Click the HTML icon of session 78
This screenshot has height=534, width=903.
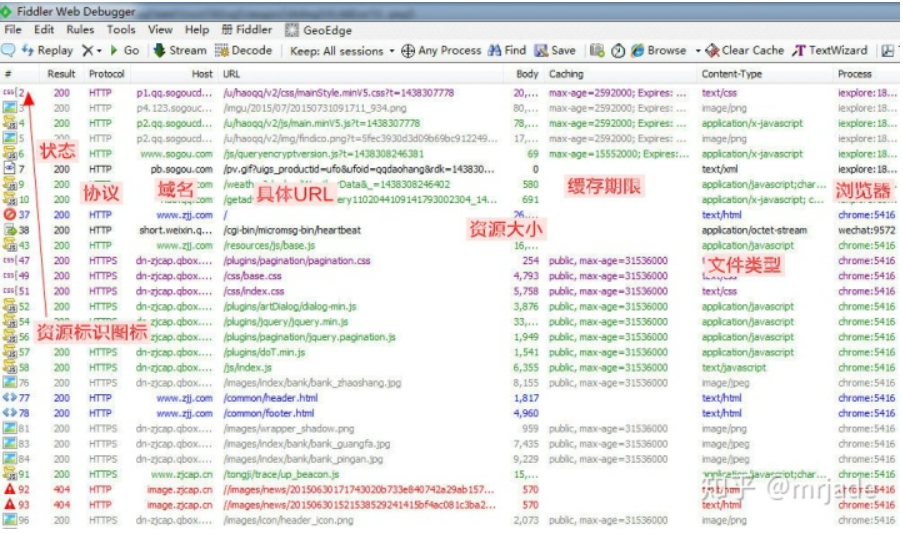point(9,413)
